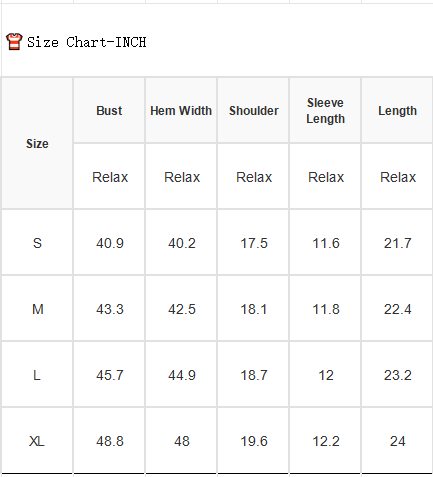Click the Size Chart-INCH title

point(86,42)
